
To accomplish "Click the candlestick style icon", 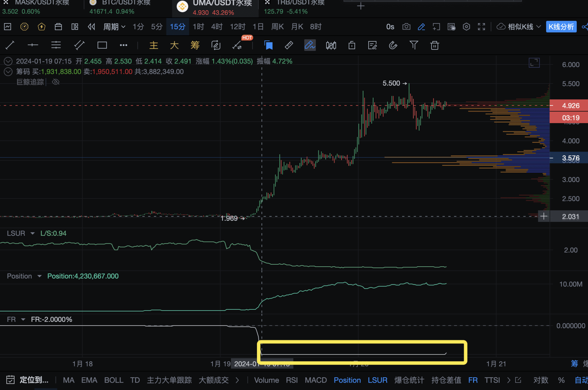I will [x=331, y=45].
